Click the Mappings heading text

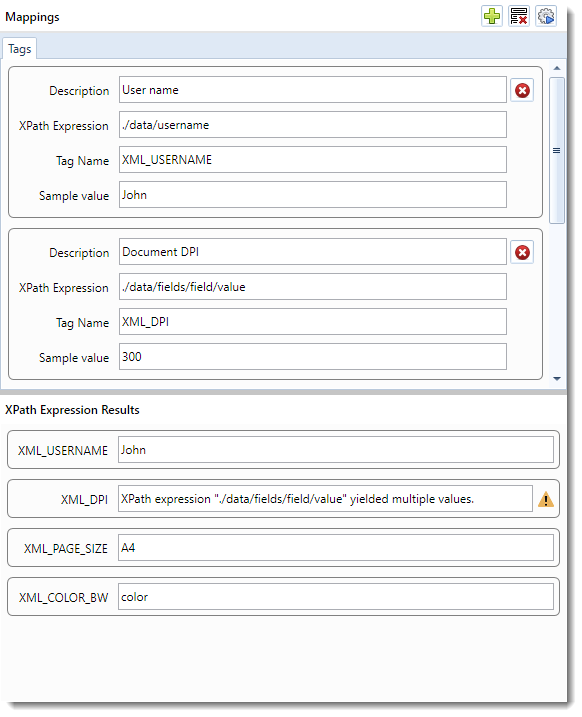click(x=32, y=17)
